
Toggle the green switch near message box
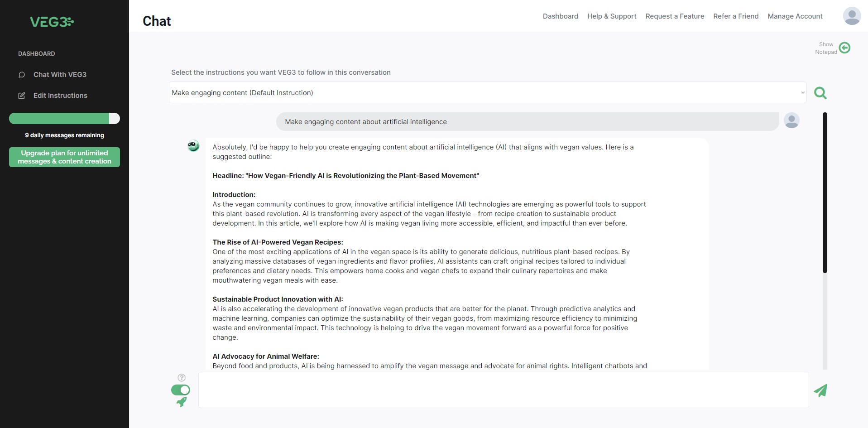(x=181, y=390)
